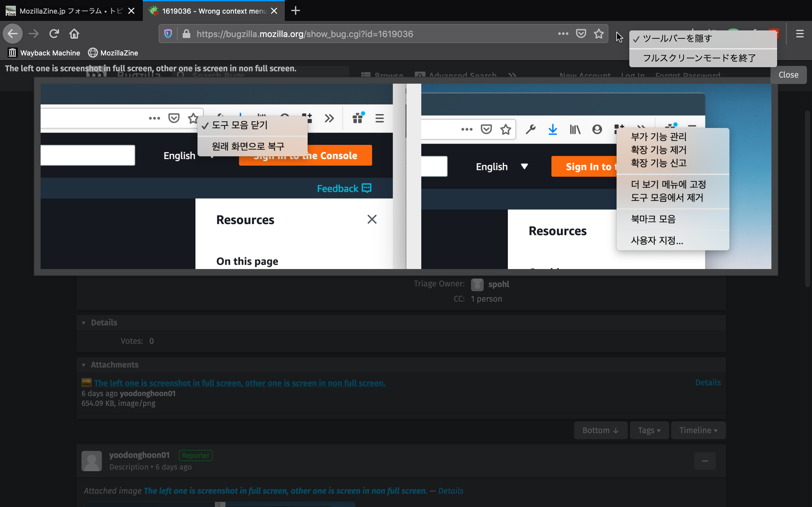Click the site security padlock icon
The image size is (812, 507).
click(187, 34)
